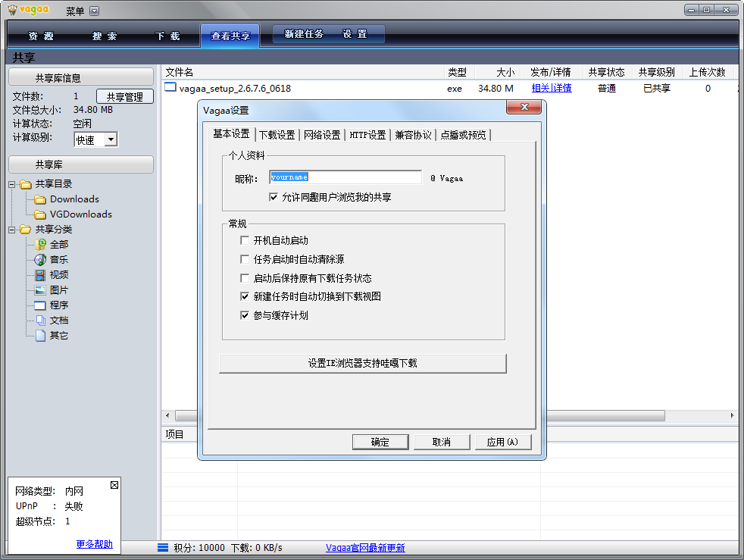Viewport: 744px width, 560px height.
Task: Enable the start-on-boot checkbox
Action: coord(245,240)
